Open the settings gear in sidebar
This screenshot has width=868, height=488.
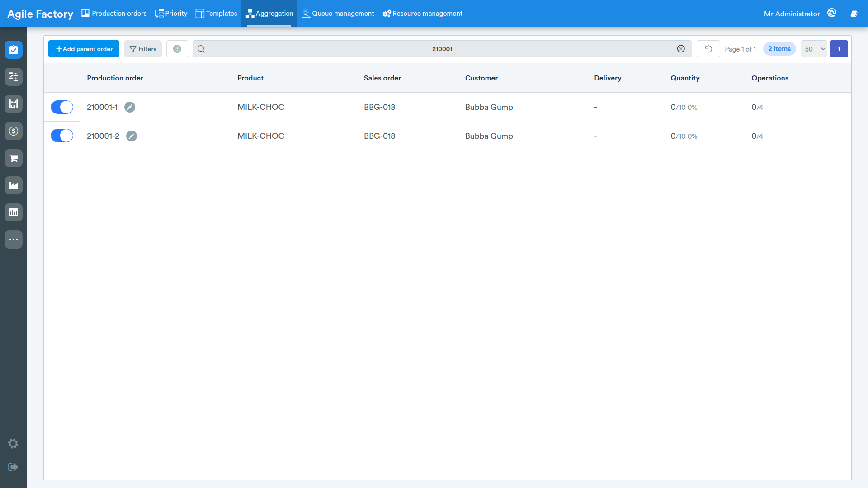click(x=13, y=443)
